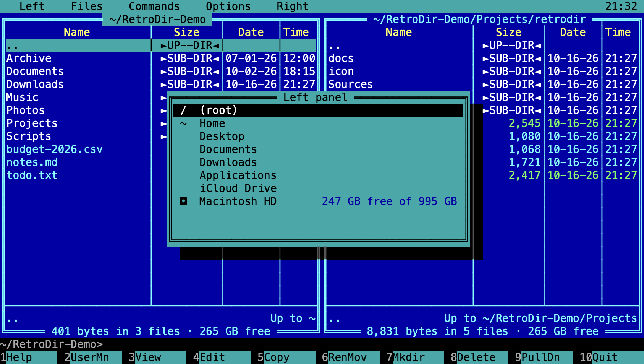
Task: Select the / (root) entry in Left panel dialog
Action: tap(318, 110)
